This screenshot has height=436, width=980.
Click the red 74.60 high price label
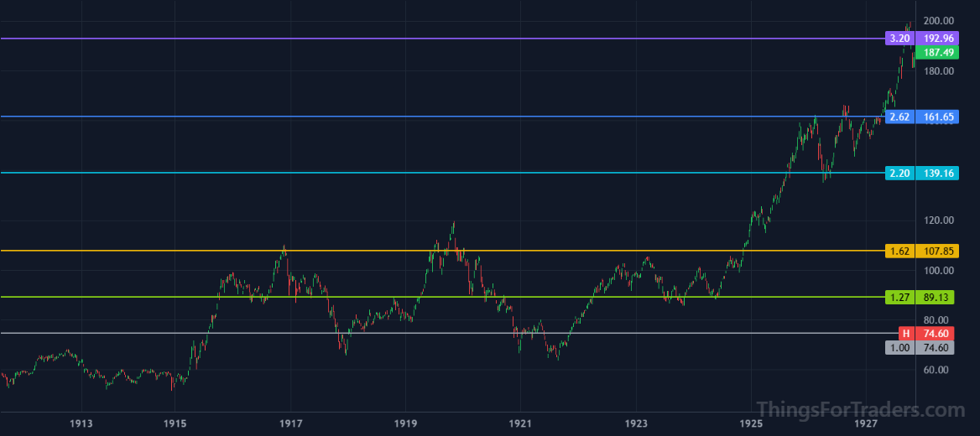coord(935,333)
